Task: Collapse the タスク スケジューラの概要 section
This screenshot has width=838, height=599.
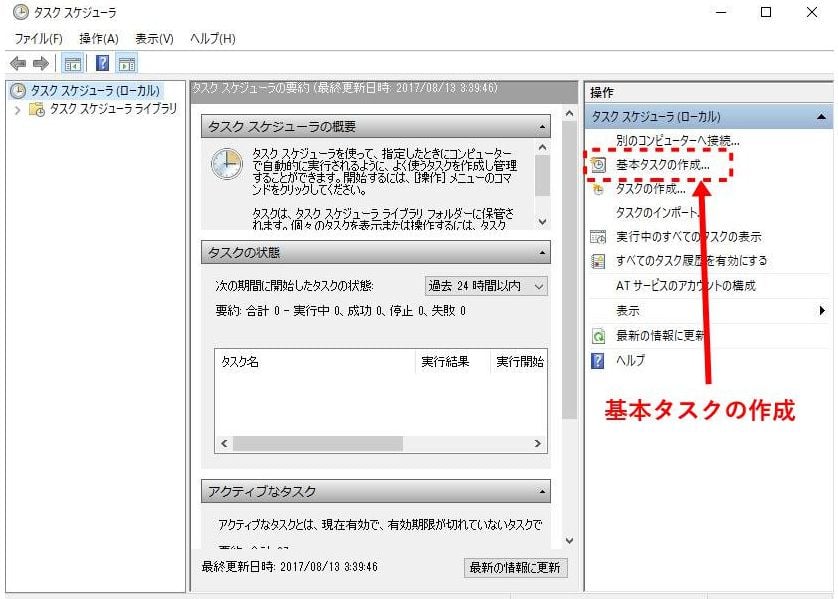Action: [542, 127]
